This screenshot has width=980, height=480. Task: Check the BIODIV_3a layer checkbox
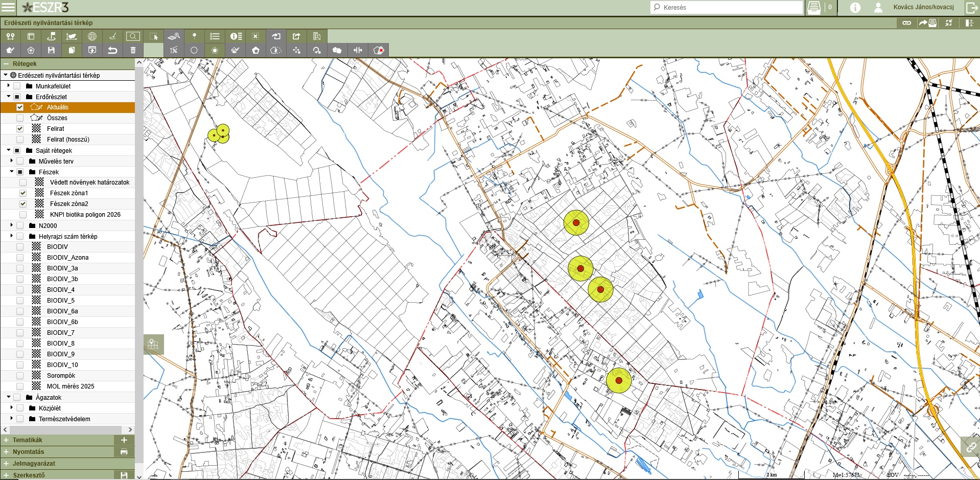tap(20, 268)
